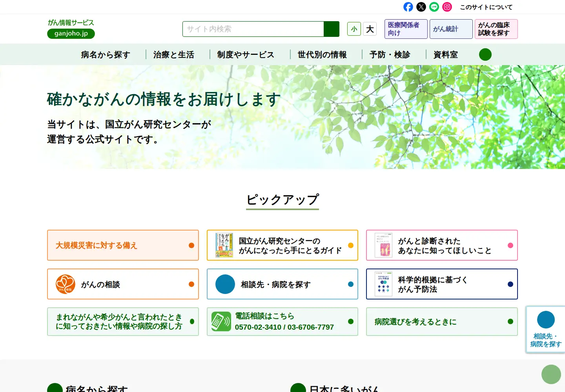Set font size to large with 大

[x=370, y=29]
